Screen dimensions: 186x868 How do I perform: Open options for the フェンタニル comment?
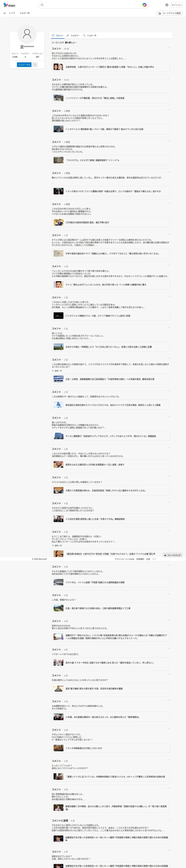pyautogui.click(x=168, y=265)
